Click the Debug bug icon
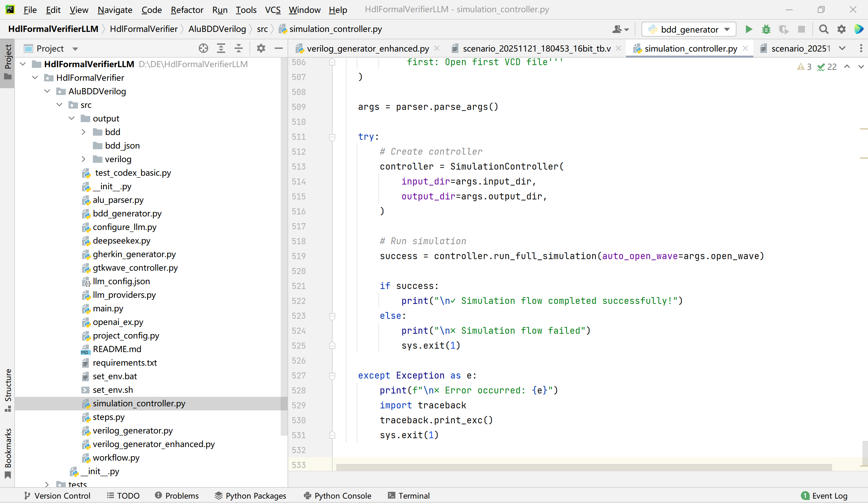Viewport: 868px width, 503px height. (766, 30)
